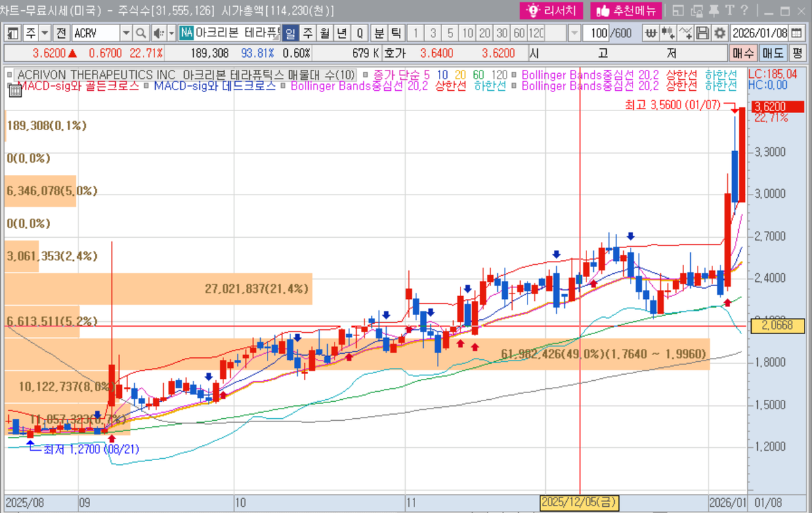Choose the 120 interval button
The image size is (812, 513).
click(x=536, y=34)
